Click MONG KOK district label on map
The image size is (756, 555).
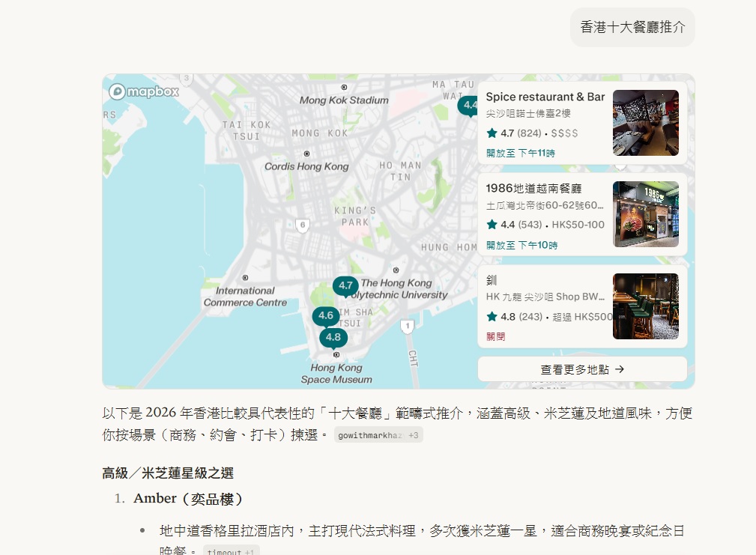tap(320, 133)
